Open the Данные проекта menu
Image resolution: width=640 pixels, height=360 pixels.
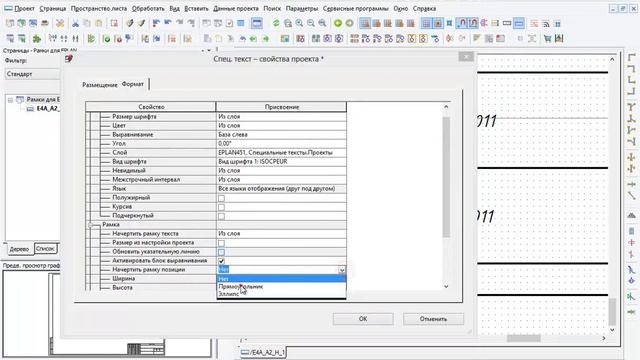point(236,8)
